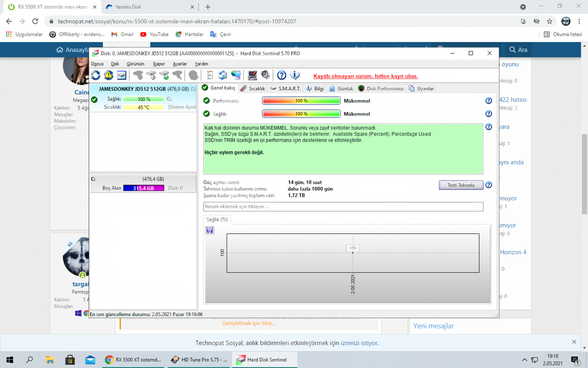Click the red unregistered version link

pyautogui.click(x=365, y=76)
